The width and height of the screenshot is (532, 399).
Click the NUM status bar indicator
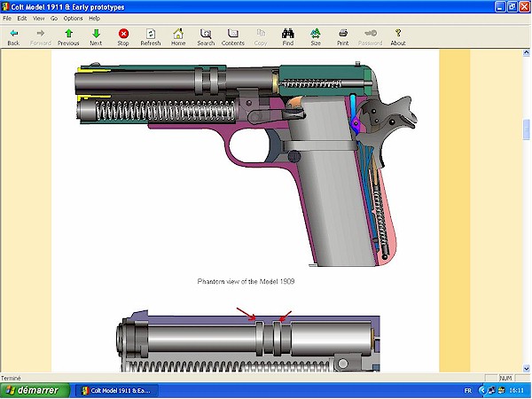point(505,378)
